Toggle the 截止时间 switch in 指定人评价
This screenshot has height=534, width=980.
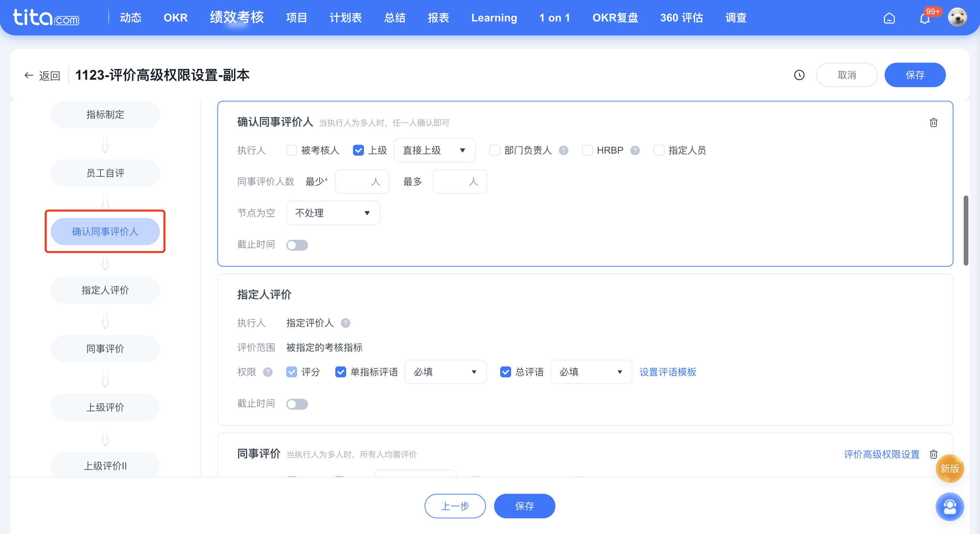[297, 403]
